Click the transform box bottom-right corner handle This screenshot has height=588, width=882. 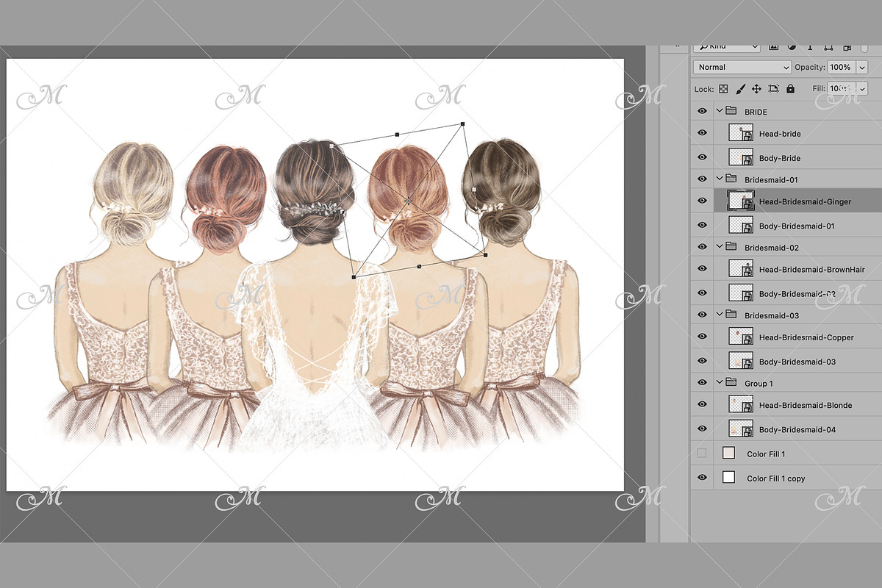(x=484, y=255)
